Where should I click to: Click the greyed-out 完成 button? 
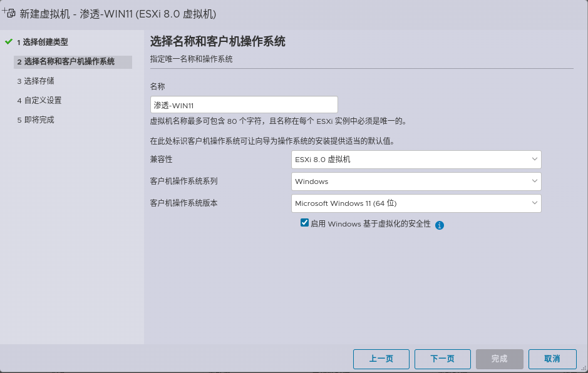tap(500, 359)
